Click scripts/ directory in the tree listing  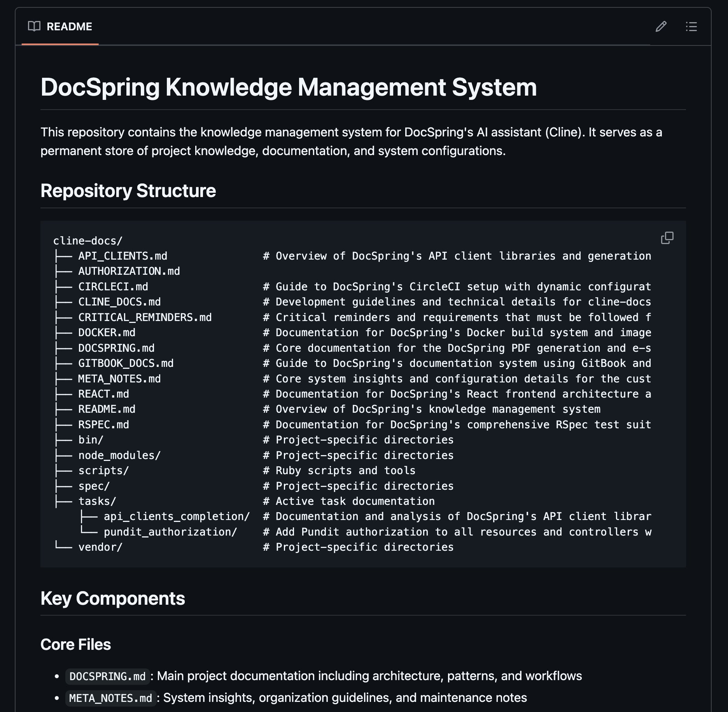point(103,471)
